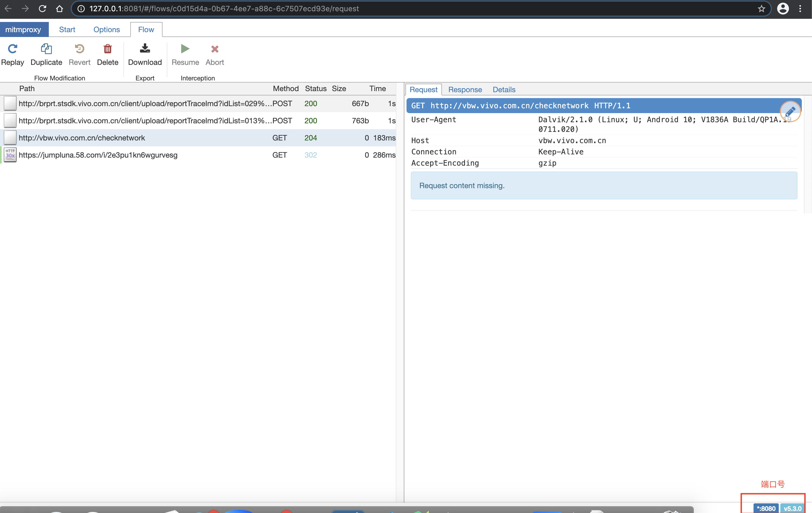Toggle the checkbox on the first reportTraceImd flow
This screenshot has height=513, width=812.
pos(10,103)
